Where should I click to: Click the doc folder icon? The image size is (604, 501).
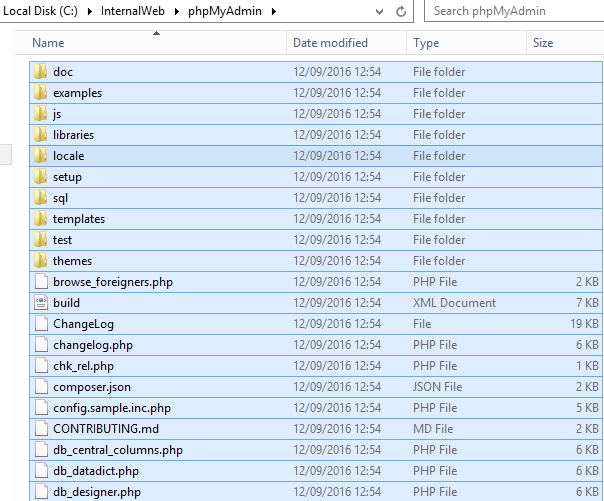40,72
